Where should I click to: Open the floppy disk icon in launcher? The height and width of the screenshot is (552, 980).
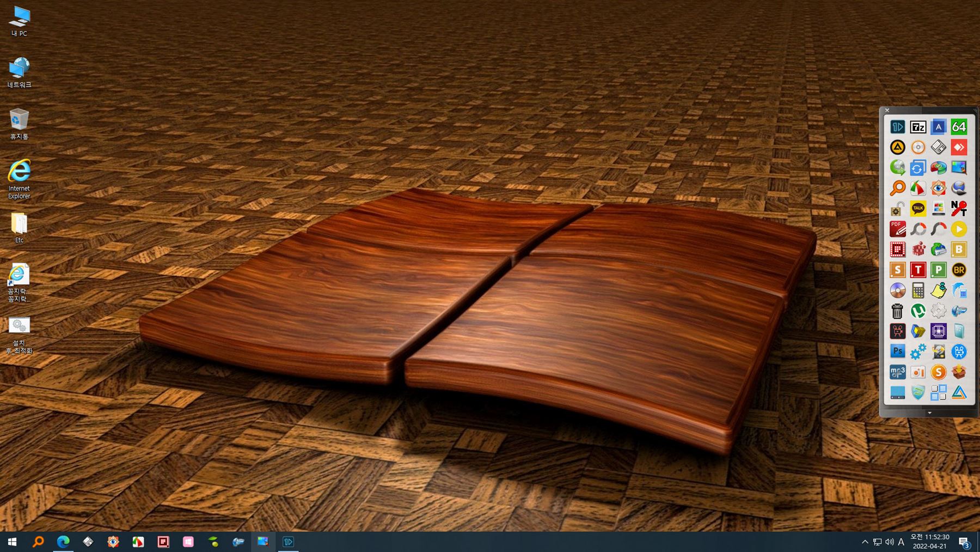(938, 147)
